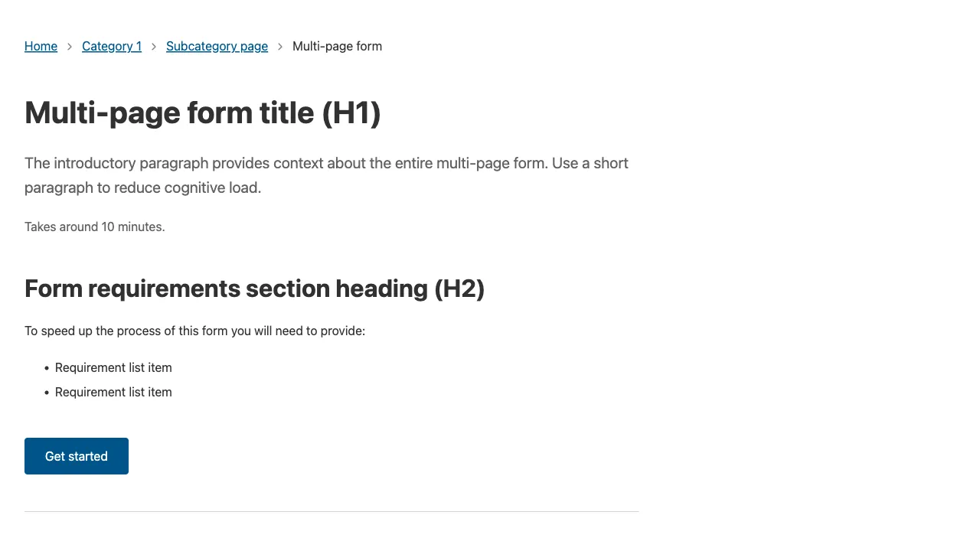Select the second Requirement list item
This screenshot has height=551, width=980.
[113, 393]
